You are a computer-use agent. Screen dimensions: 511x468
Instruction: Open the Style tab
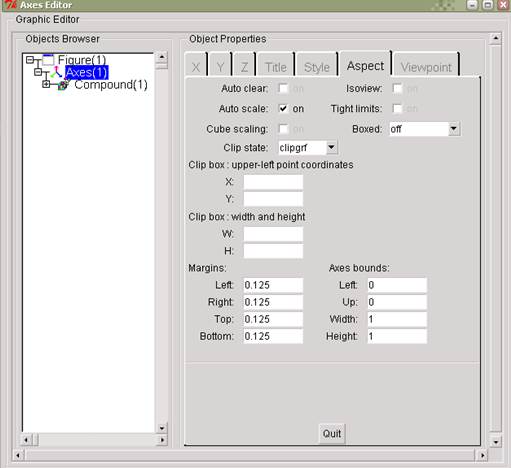(x=317, y=66)
